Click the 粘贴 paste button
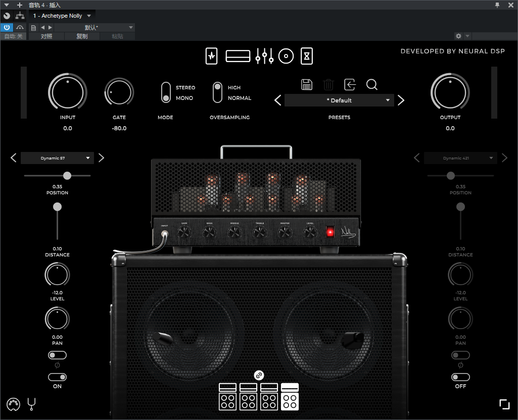The image size is (518, 420). click(117, 36)
